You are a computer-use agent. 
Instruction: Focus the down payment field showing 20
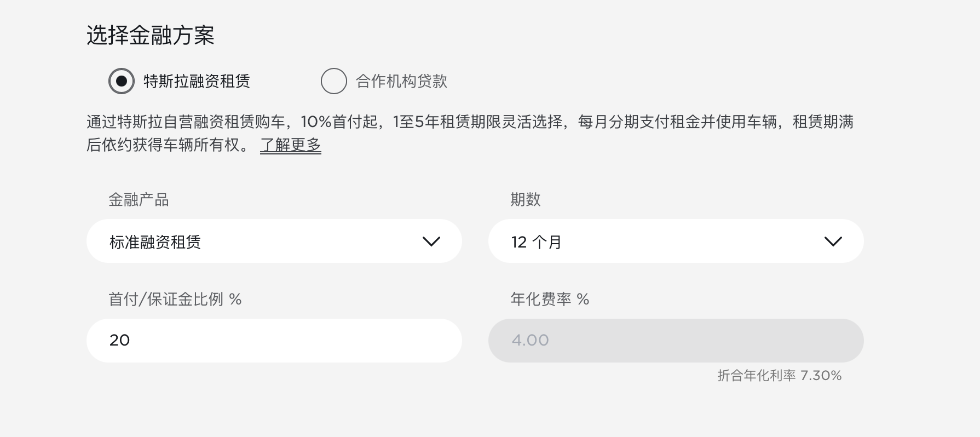274,340
